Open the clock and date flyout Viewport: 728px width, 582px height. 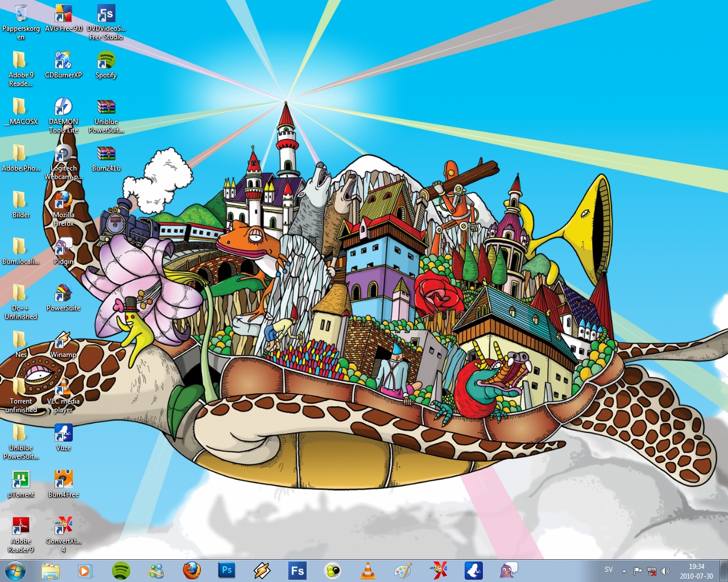point(696,571)
